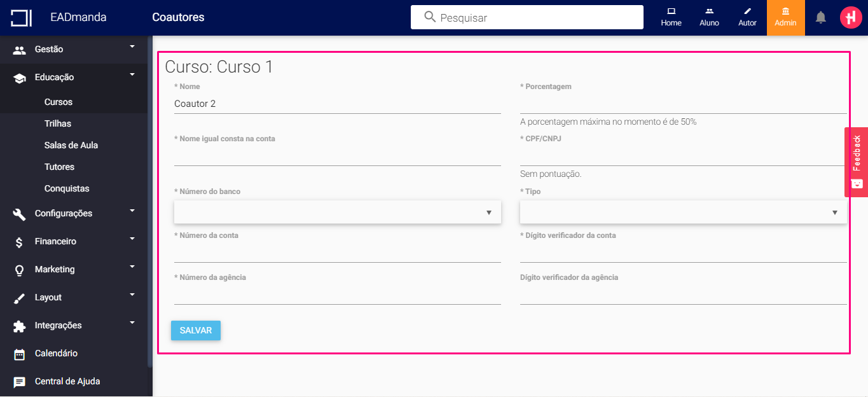Click the CPF/CNPJ input field
Viewport: 868px width, 397px height.
click(x=684, y=156)
